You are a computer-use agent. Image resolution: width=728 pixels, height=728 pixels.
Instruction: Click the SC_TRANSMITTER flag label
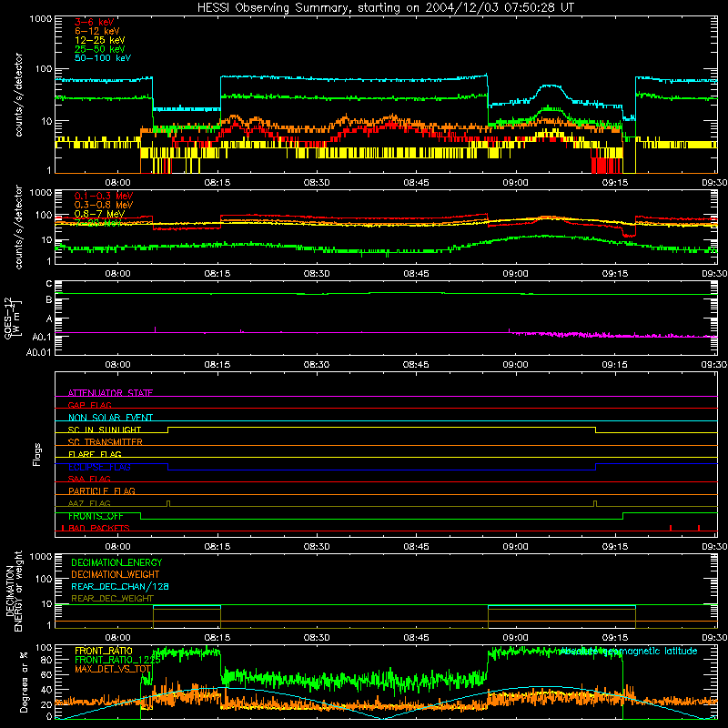(x=105, y=441)
